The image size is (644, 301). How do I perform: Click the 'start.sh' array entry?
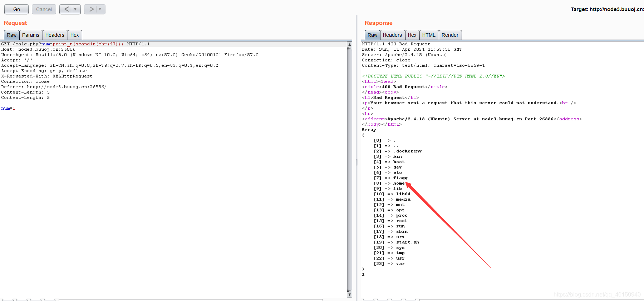[x=408, y=242]
